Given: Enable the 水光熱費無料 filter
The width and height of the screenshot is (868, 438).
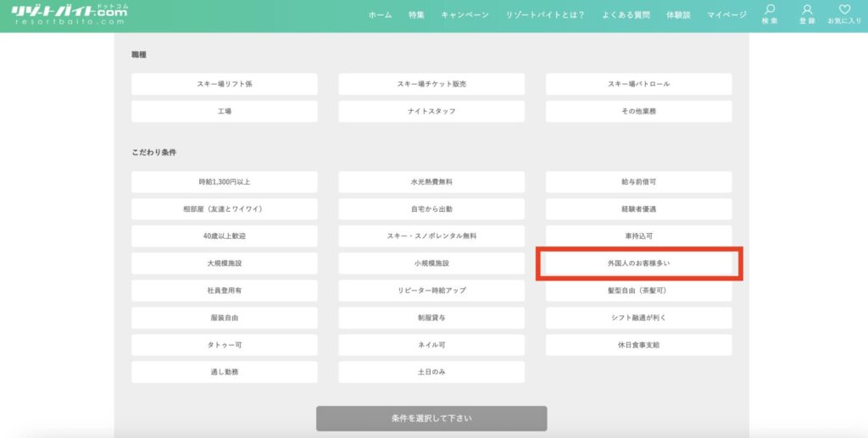Looking at the screenshot, I should 431,182.
